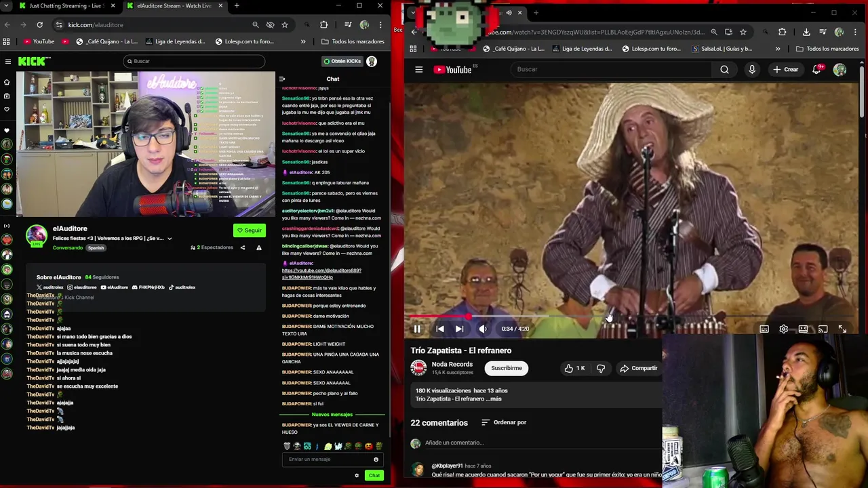
Task: Show more bookmarks in Kick window
Action: click(303, 41)
